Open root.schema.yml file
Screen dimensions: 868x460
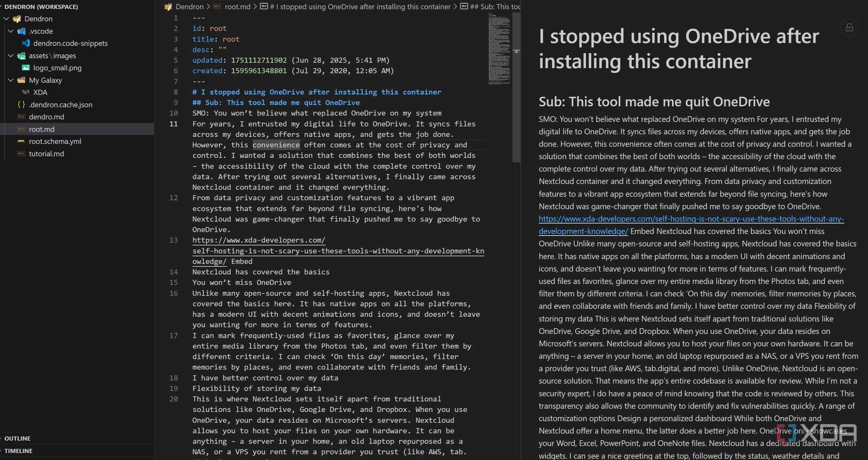[55, 141]
